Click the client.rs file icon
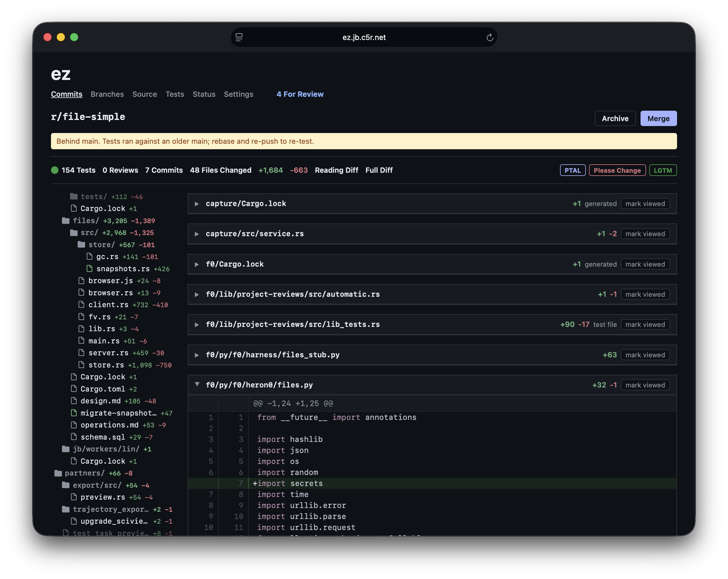728x579 pixels. [x=81, y=305]
